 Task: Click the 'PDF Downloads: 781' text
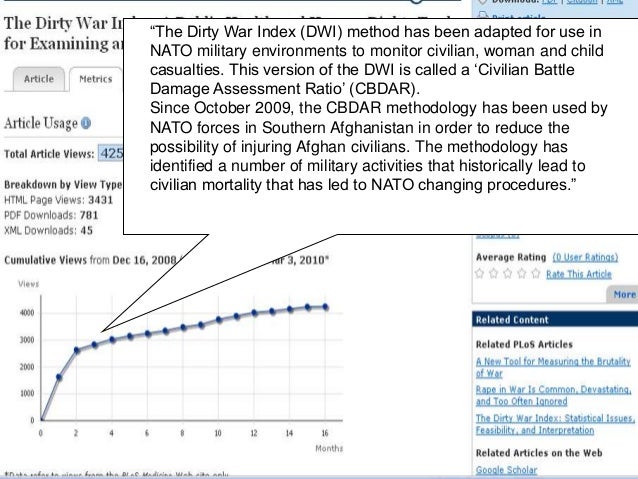coord(51,215)
